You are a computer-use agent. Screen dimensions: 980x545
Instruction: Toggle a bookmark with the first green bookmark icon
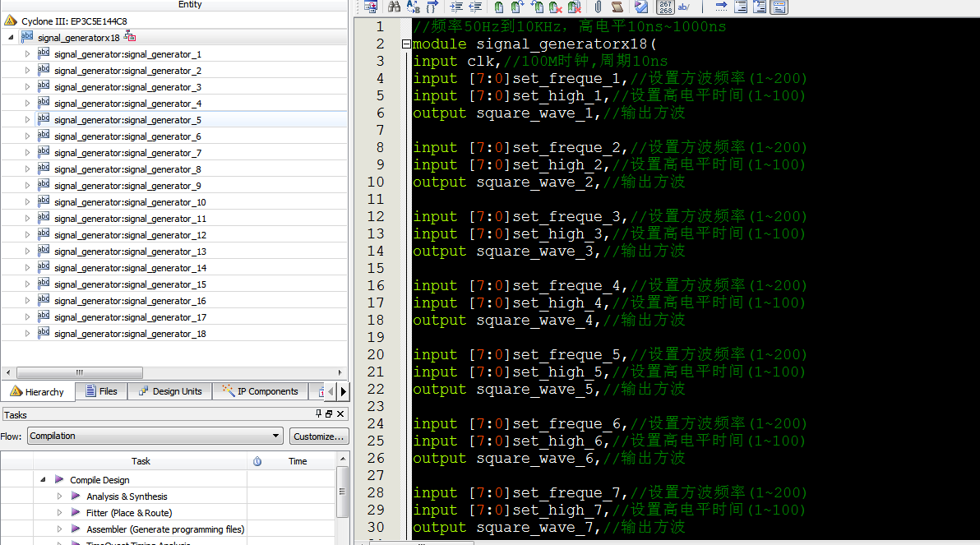499,7
